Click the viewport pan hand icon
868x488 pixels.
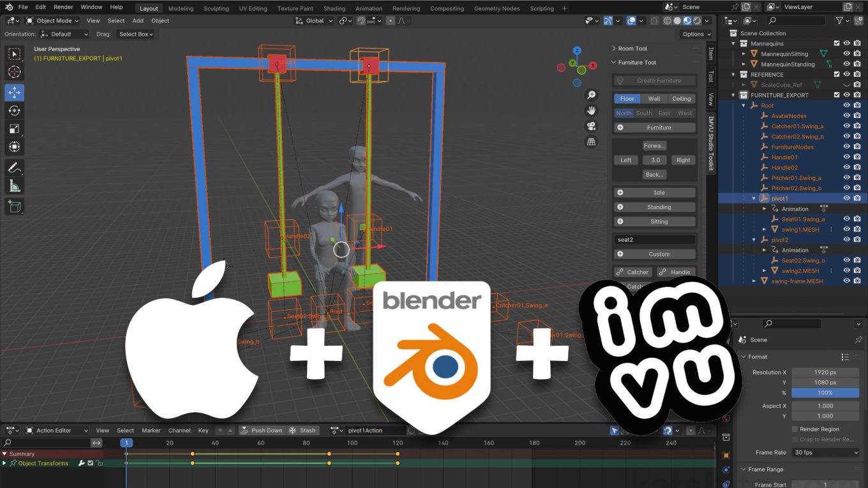pyautogui.click(x=592, y=110)
